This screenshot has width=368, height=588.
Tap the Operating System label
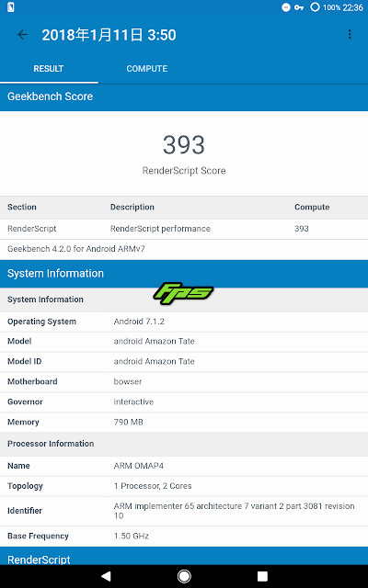click(x=41, y=322)
